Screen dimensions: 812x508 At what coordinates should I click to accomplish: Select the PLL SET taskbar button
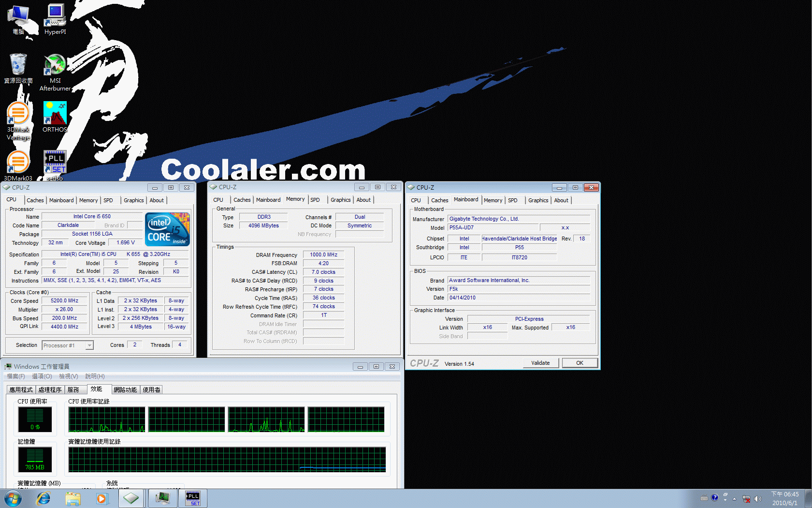193,498
